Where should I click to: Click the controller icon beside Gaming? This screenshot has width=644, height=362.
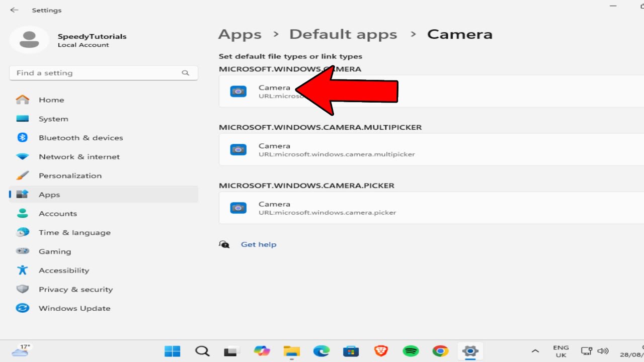23,251
